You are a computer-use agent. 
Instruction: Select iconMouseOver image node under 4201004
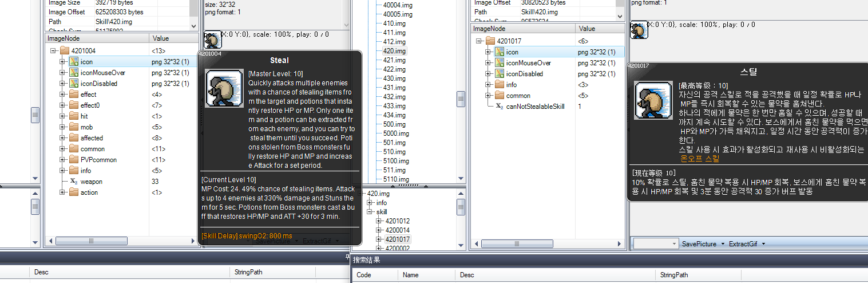click(x=102, y=73)
